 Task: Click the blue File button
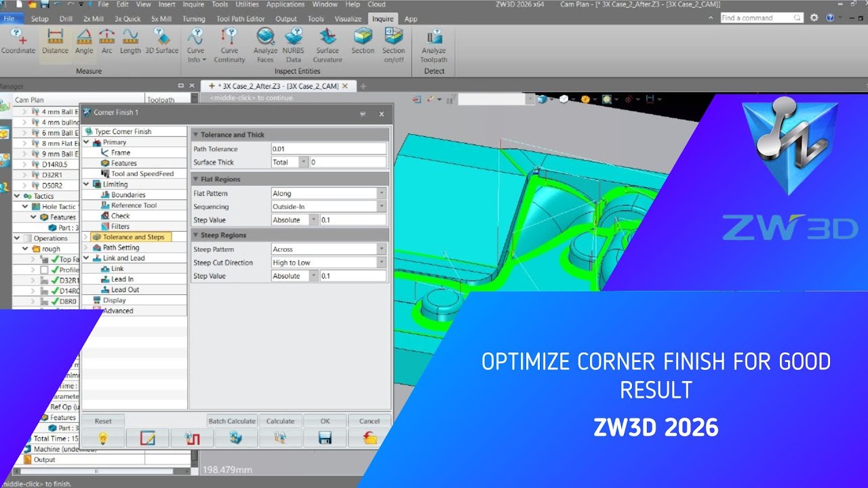tap(12, 18)
